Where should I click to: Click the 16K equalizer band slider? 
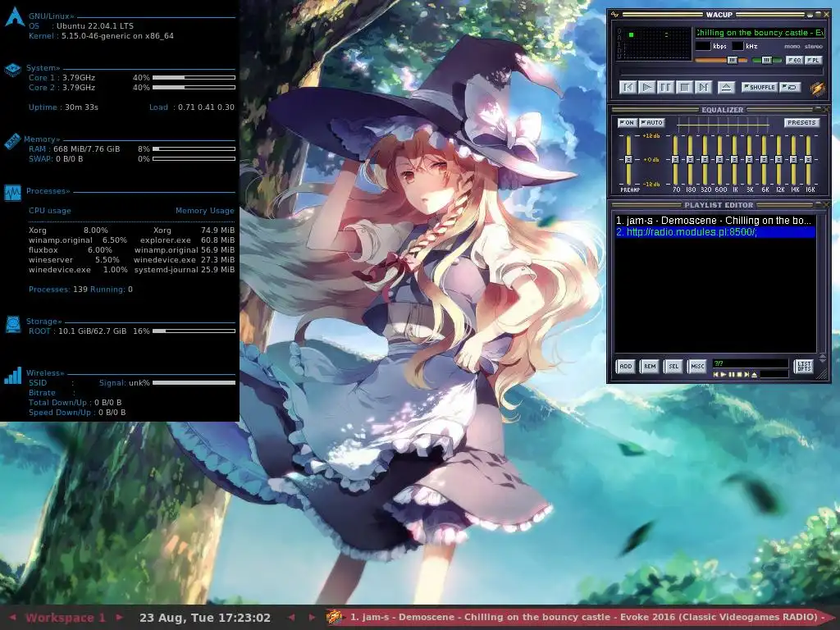pyautogui.click(x=808, y=160)
